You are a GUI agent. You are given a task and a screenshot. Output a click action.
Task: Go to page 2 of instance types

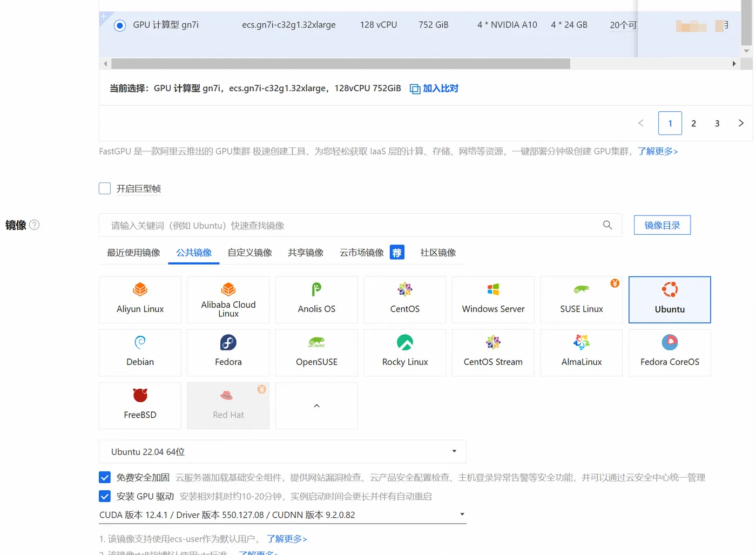694,123
